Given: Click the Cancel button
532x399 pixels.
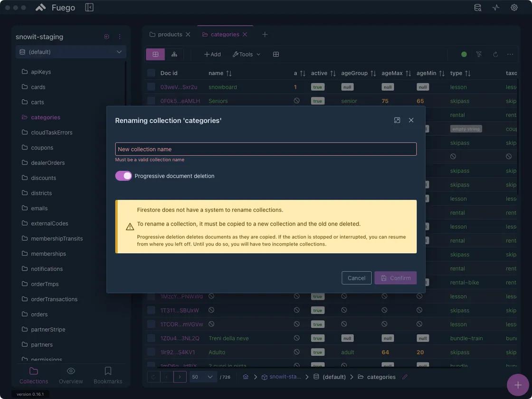Looking at the screenshot, I should [x=356, y=278].
